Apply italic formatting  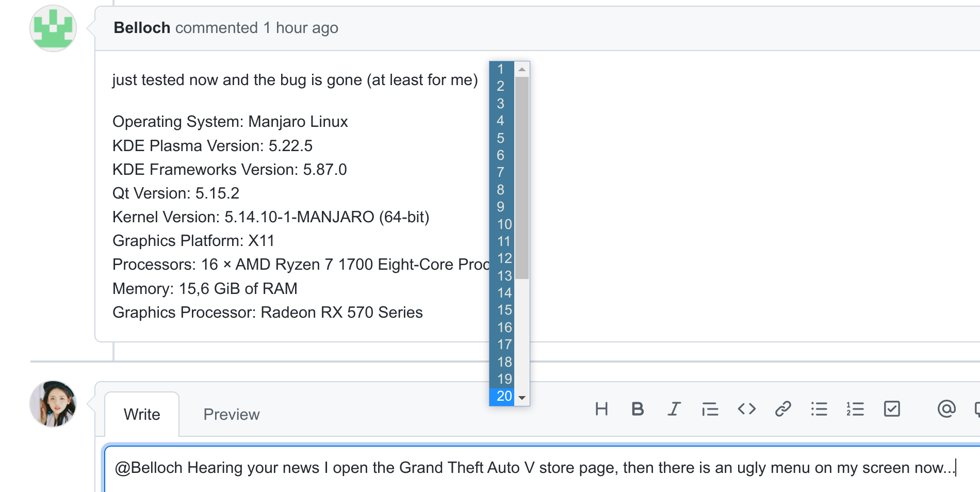(x=674, y=409)
